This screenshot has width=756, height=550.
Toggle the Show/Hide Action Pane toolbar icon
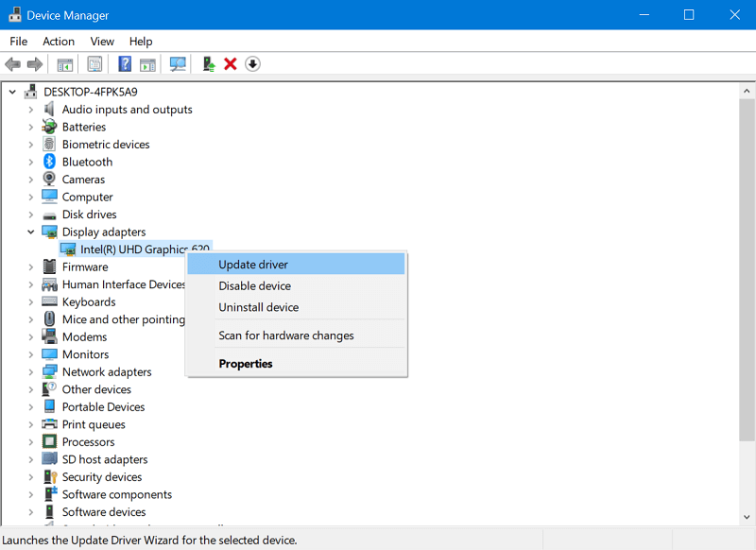147,64
